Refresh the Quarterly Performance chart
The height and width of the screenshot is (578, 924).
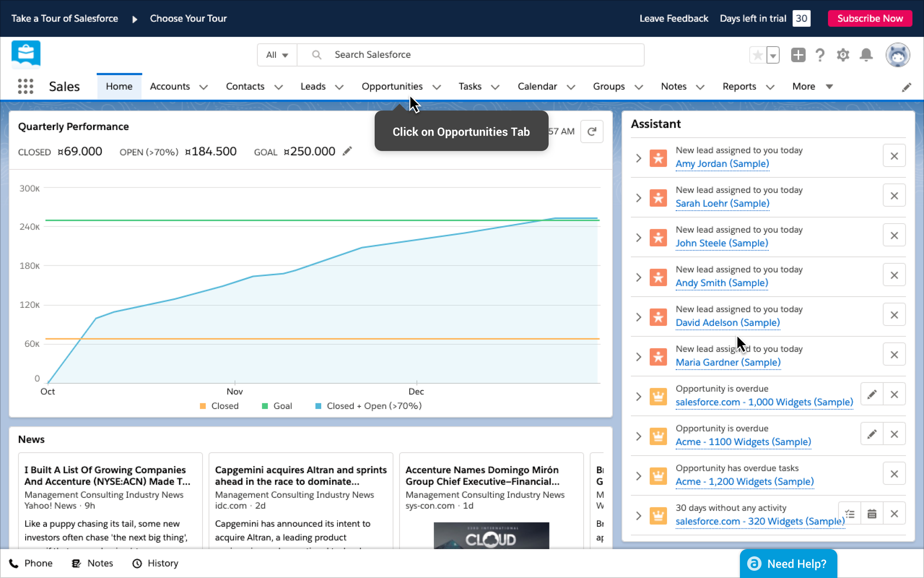click(x=592, y=132)
